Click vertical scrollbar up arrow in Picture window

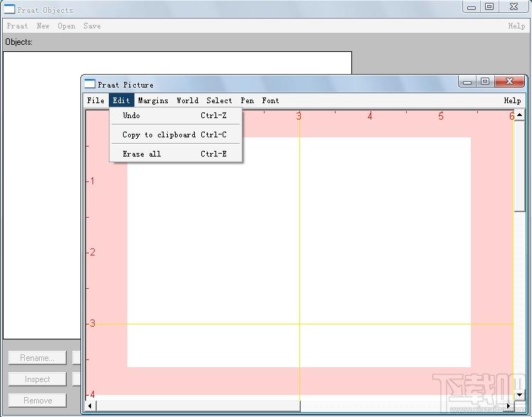click(x=519, y=115)
